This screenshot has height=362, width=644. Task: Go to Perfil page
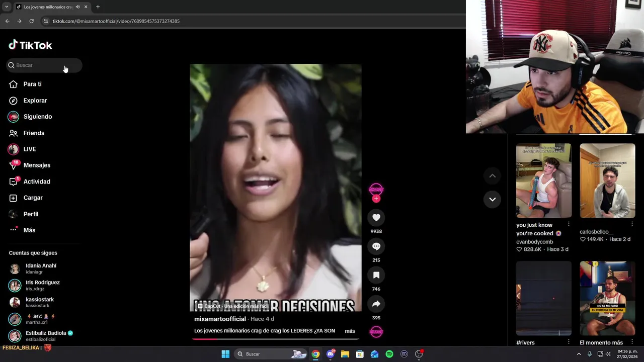tap(24, 214)
